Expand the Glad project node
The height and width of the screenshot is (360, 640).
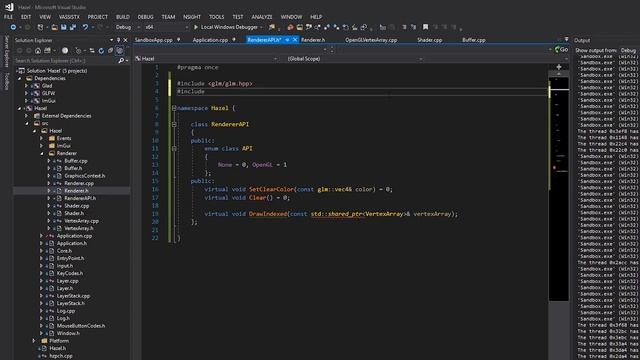coord(27,86)
